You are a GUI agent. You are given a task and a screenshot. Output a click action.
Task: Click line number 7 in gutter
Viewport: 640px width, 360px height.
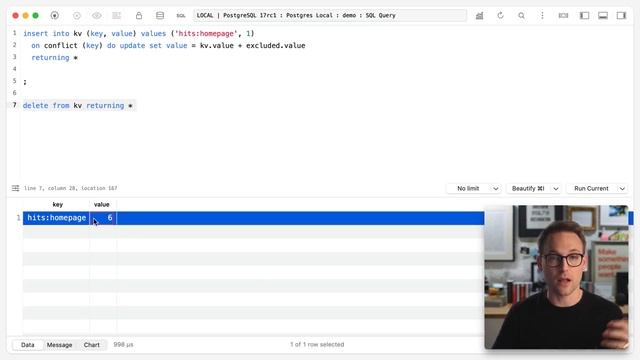tap(14, 105)
